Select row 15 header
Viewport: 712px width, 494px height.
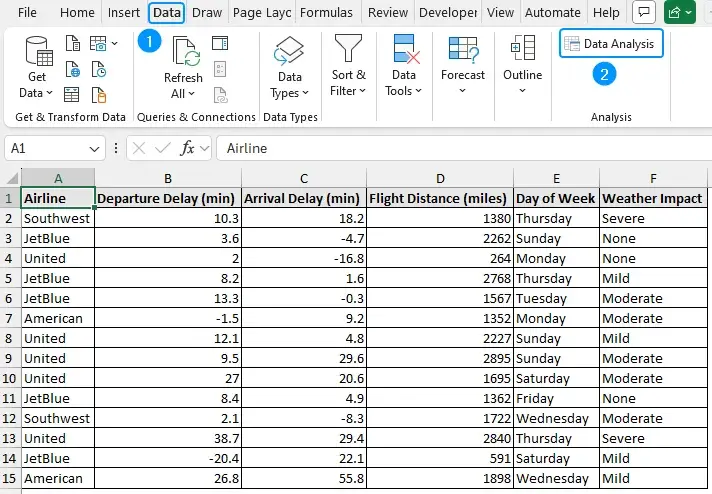10,478
